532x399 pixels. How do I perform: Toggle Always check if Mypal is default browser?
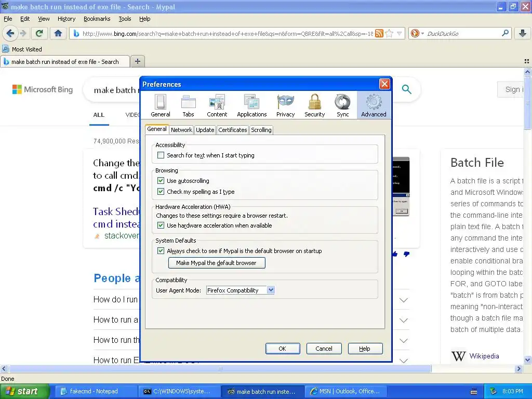(x=161, y=251)
